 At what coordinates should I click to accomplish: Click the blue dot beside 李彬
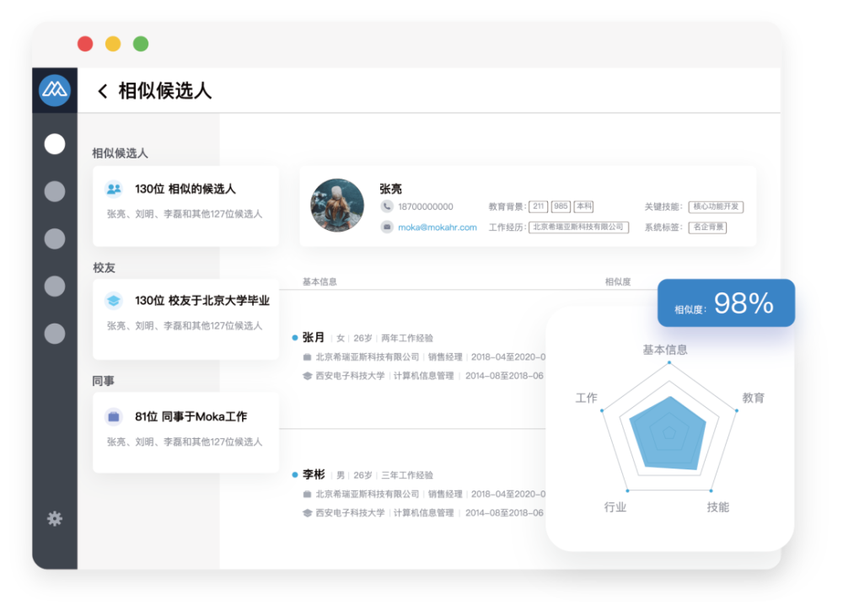pos(294,474)
